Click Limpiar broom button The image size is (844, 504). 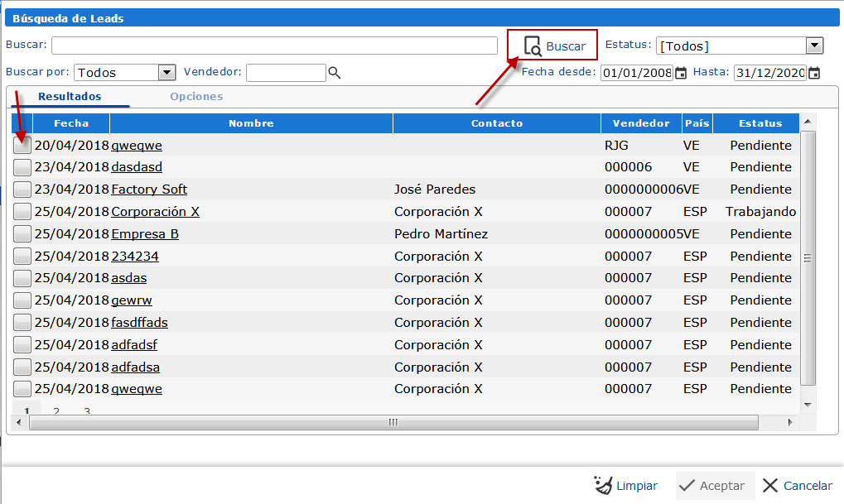tap(626, 486)
